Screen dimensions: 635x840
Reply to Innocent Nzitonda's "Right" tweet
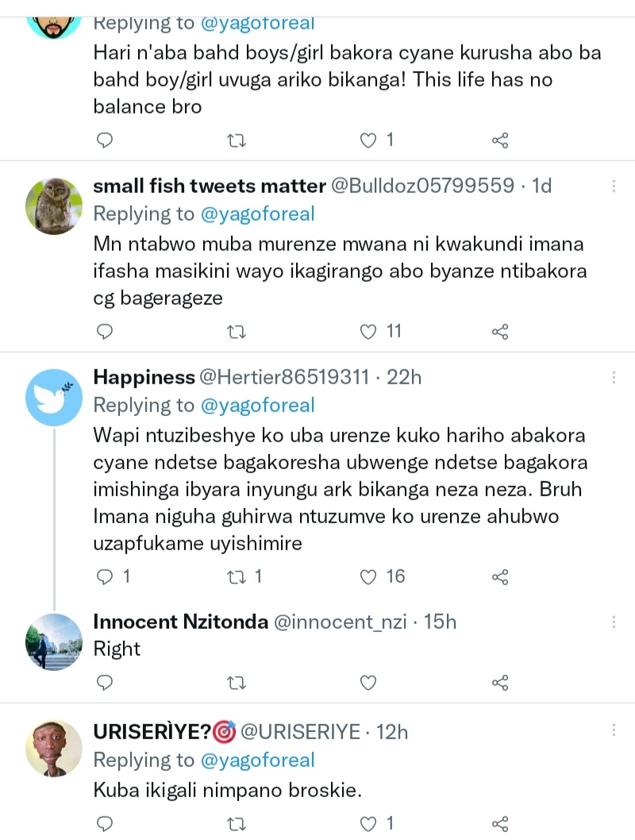[105, 683]
